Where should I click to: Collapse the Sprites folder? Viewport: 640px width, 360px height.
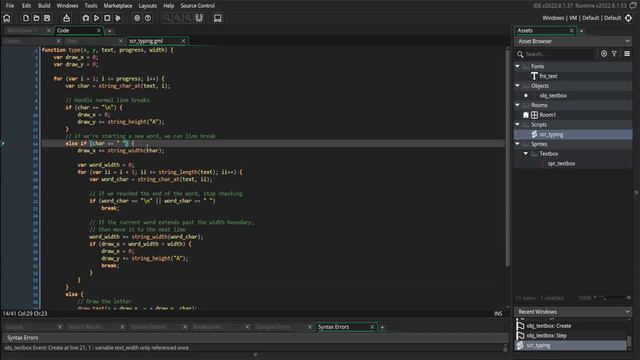(x=518, y=144)
